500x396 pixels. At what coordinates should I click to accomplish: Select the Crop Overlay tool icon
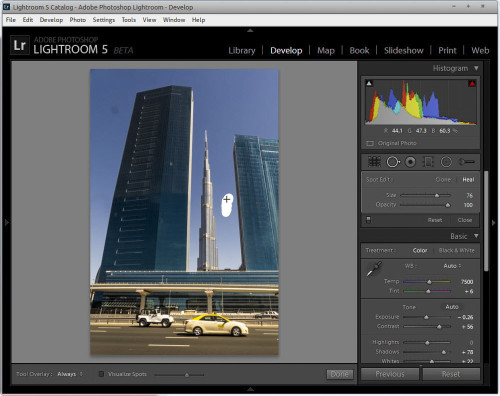pyautogui.click(x=374, y=162)
